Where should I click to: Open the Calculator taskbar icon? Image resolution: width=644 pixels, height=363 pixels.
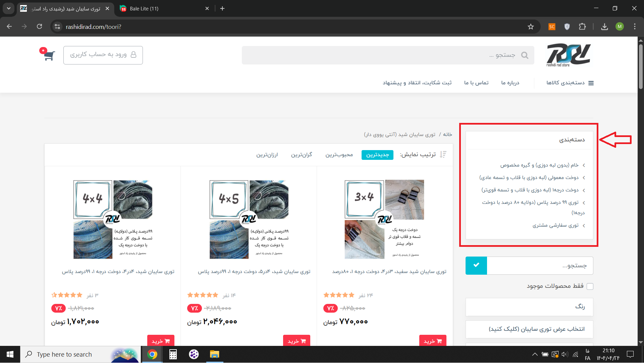click(173, 354)
